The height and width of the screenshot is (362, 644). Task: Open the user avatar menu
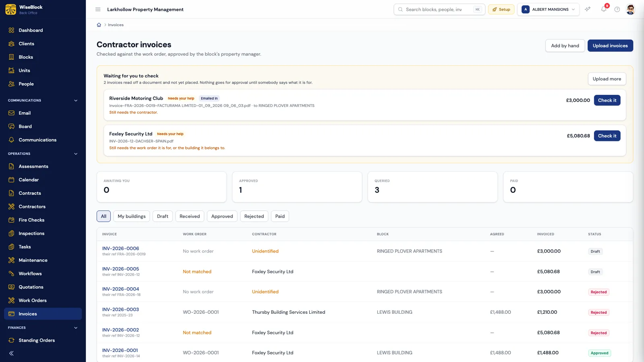[x=631, y=9]
